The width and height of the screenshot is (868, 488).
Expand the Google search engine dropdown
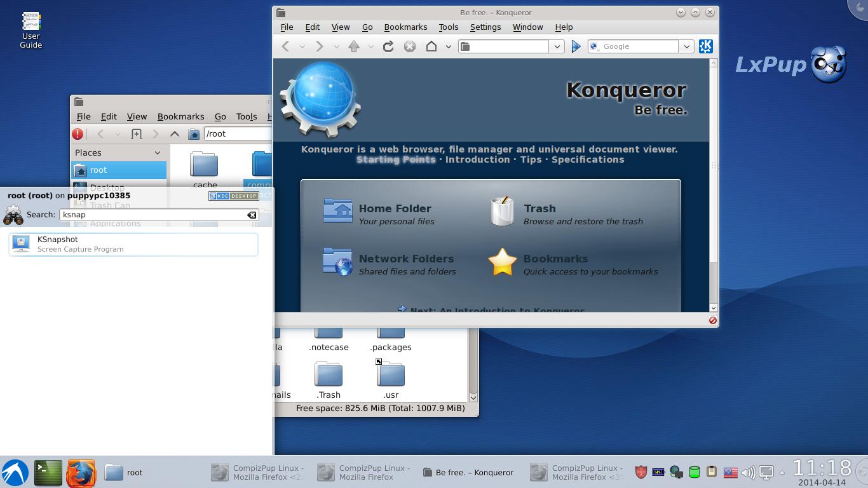(686, 46)
